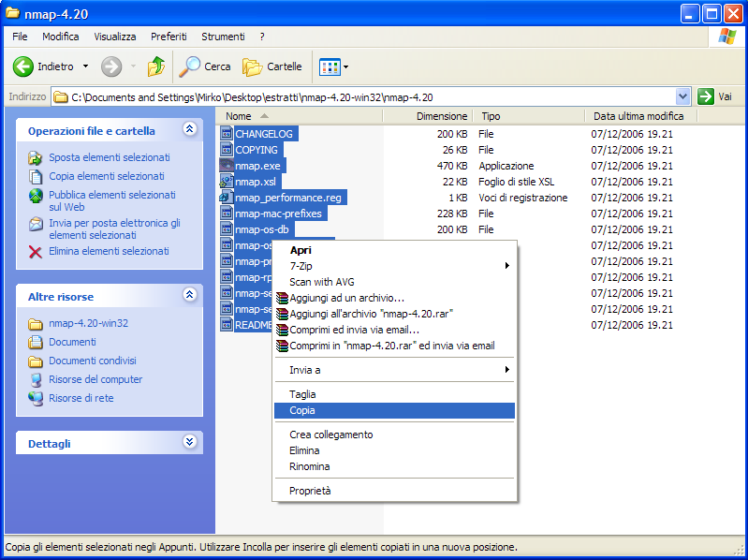The width and height of the screenshot is (748, 560).
Task: Expand the address bar dropdown
Action: (682, 96)
